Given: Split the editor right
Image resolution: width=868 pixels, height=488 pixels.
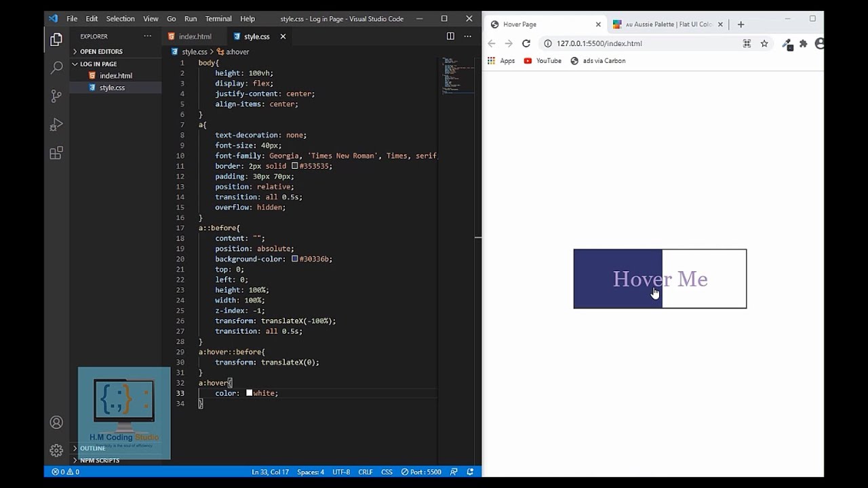Looking at the screenshot, I should coord(450,37).
